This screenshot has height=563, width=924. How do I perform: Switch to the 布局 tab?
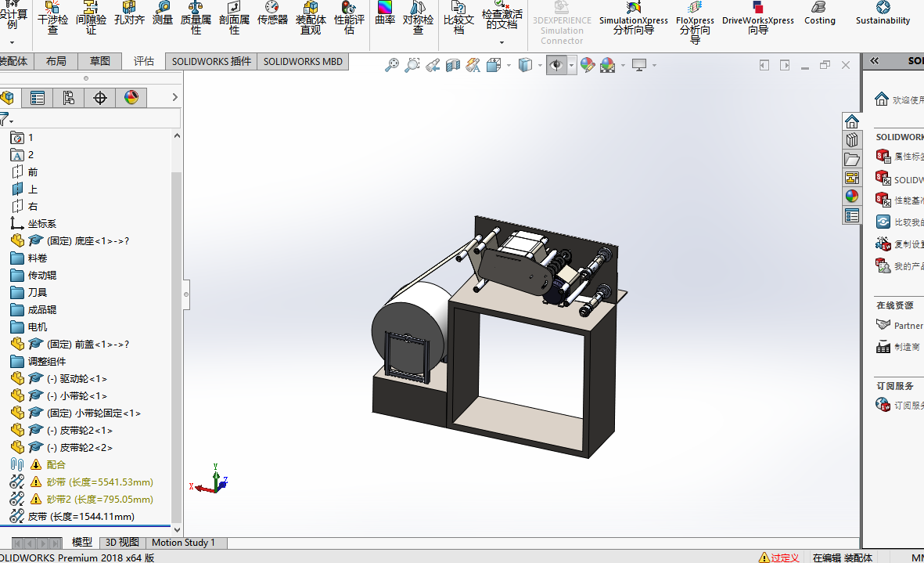56,61
